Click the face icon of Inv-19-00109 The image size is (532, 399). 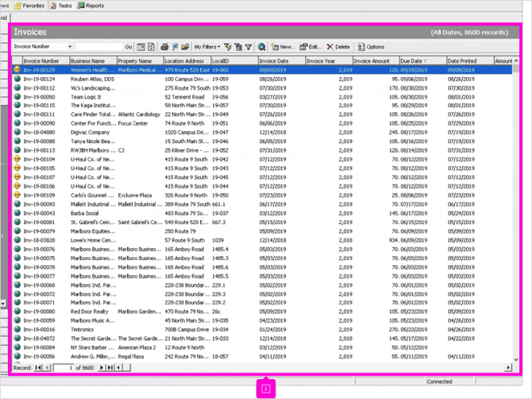pyautogui.click(x=17, y=195)
